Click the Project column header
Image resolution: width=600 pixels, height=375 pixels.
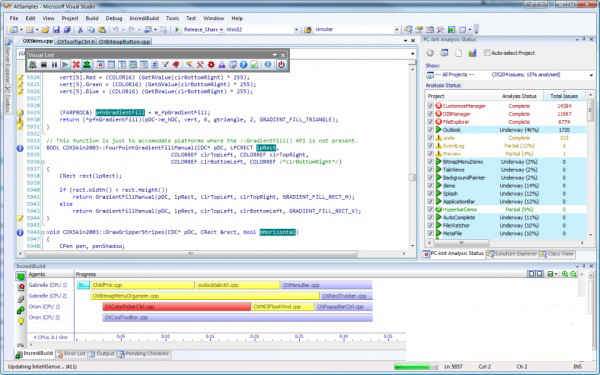(461, 96)
